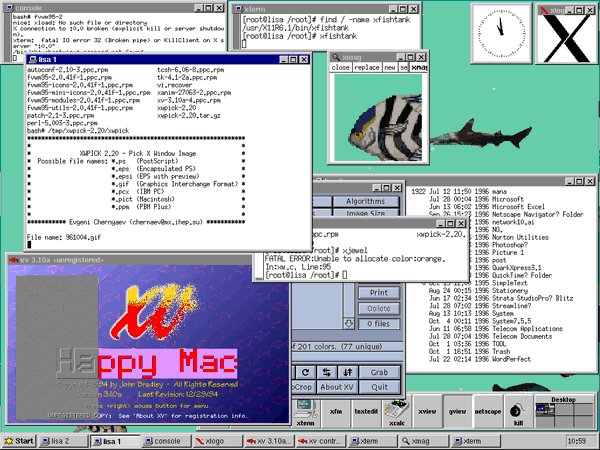This screenshot has height=450, width=600.
Task: Click replace in the xmag toolbar
Action: coord(367,67)
